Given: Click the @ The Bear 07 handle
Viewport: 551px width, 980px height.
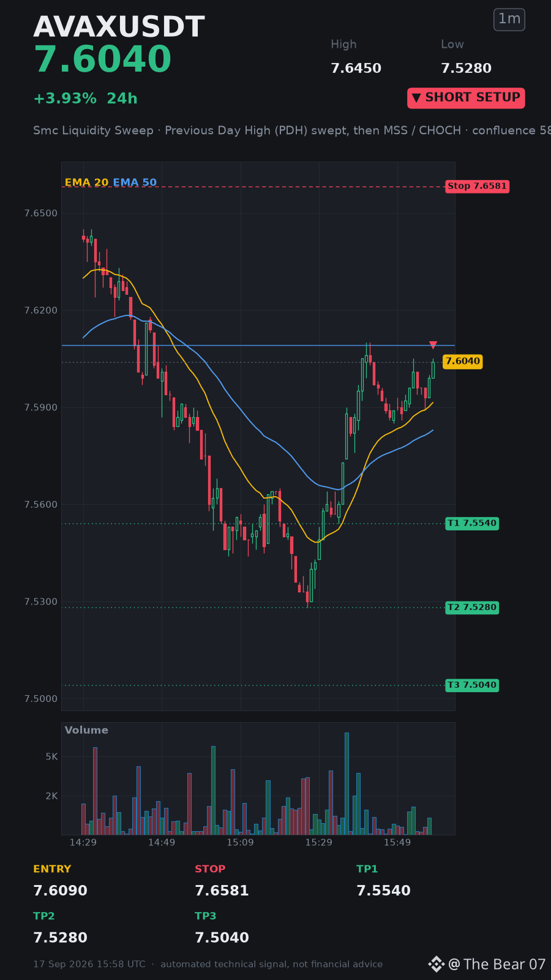Looking at the screenshot, I should (497, 964).
